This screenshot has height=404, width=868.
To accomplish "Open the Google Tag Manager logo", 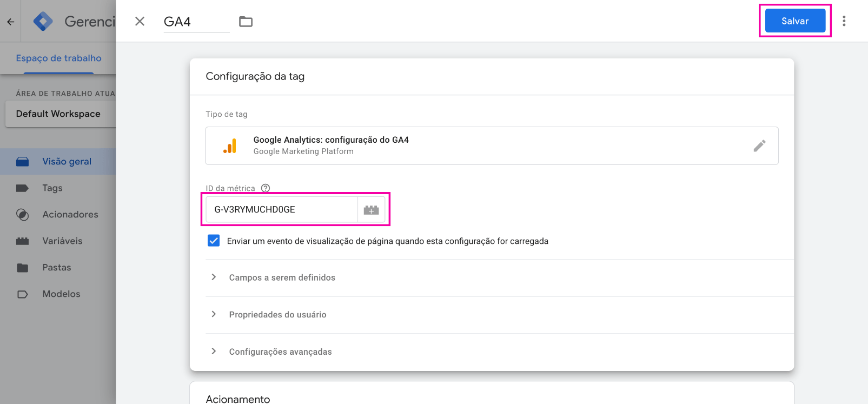I will [43, 22].
